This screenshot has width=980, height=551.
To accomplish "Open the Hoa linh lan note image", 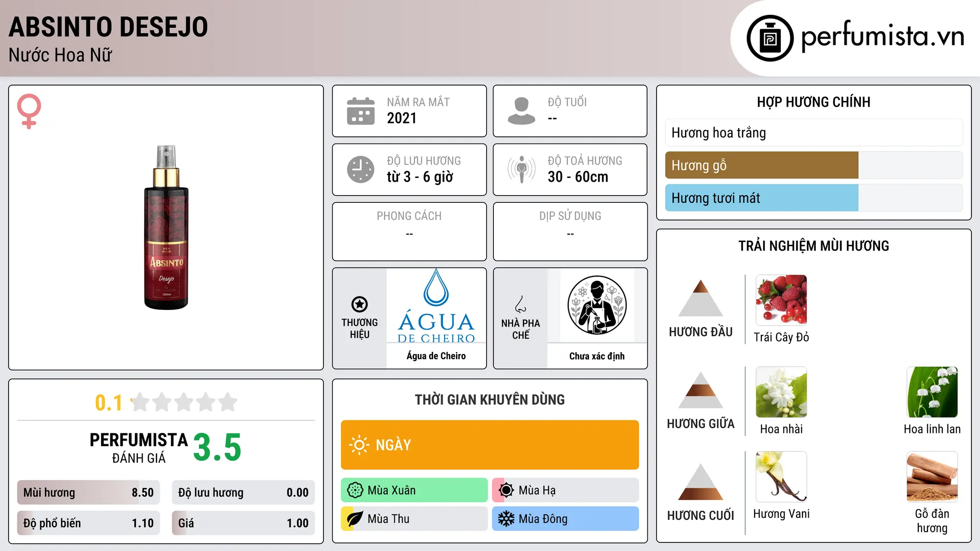I will click(932, 392).
